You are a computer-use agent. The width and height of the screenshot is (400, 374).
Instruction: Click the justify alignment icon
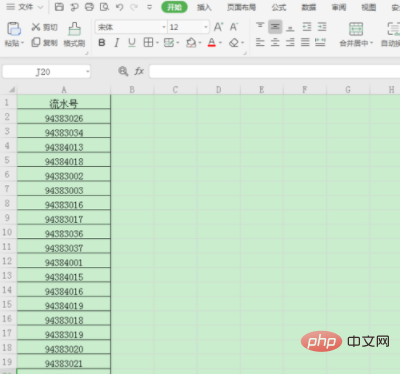(x=305, y=42)
